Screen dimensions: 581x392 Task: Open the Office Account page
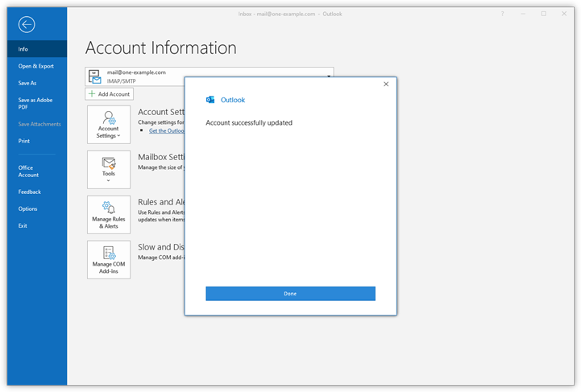click(28, 171)
